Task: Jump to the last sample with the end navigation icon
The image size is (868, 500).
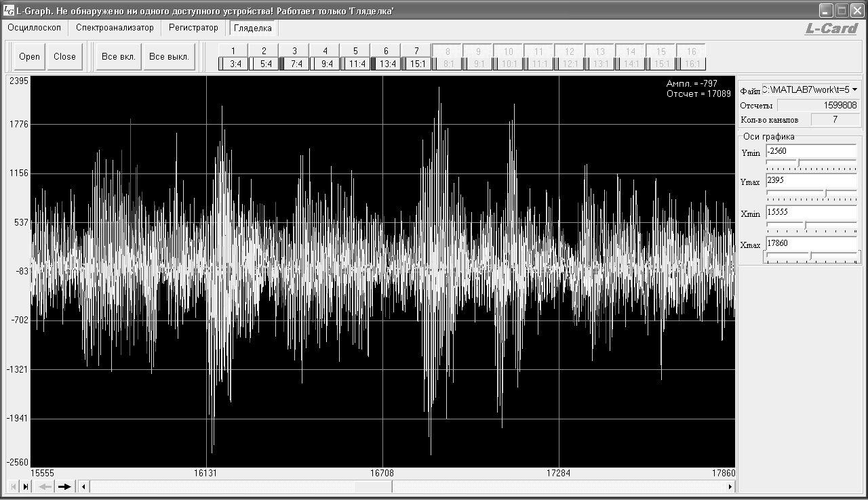Action: 26,486
